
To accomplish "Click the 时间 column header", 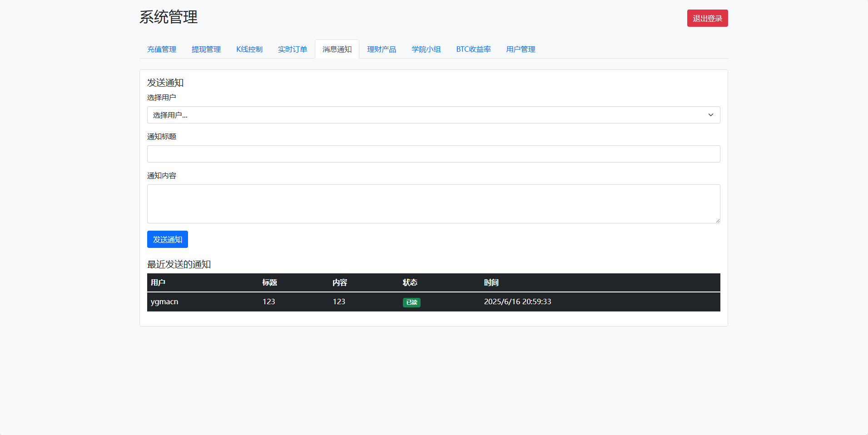I will coord(491,282).
